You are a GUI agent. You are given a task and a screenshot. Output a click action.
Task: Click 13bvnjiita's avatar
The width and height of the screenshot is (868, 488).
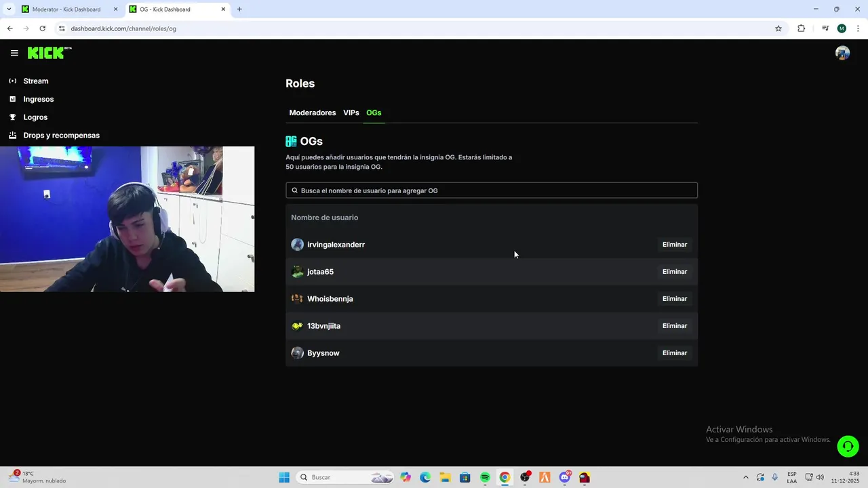click(x=297, y=326)
